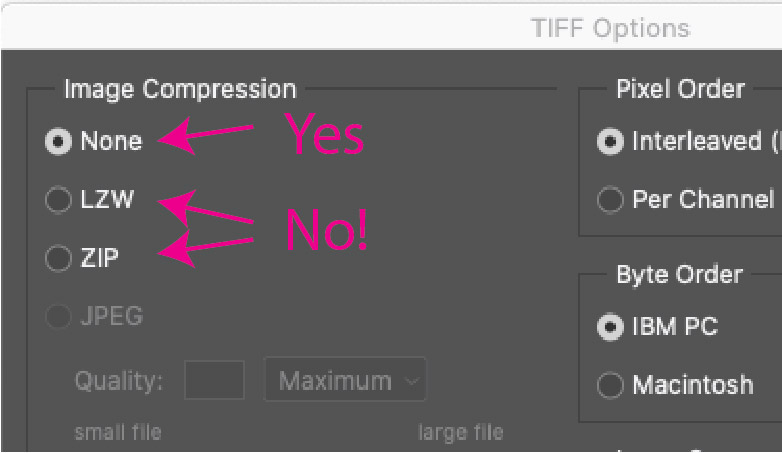The width and height of the screenshot is (782, 453).
Task: Click the pink 'No!' annotation
Action: point(327,230)
